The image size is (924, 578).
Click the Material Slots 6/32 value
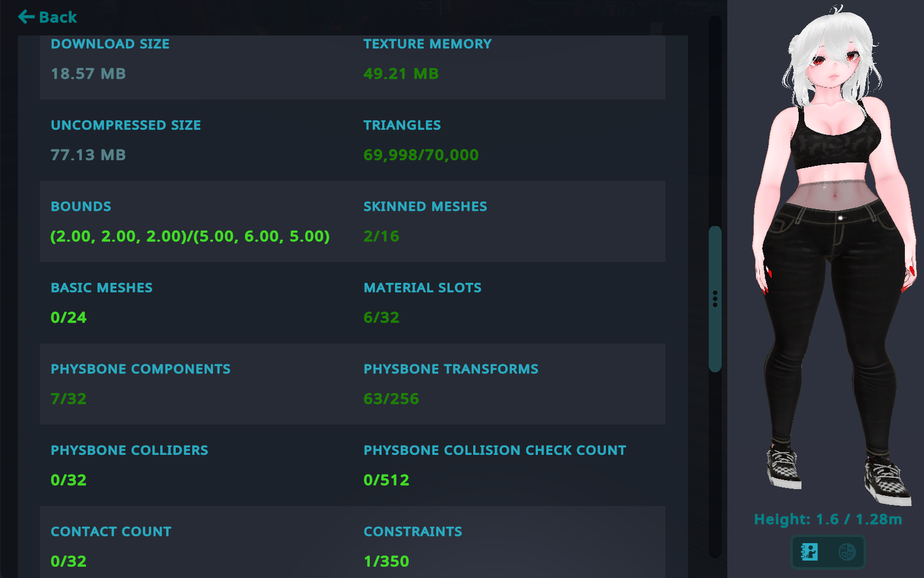tap(381, 317)
